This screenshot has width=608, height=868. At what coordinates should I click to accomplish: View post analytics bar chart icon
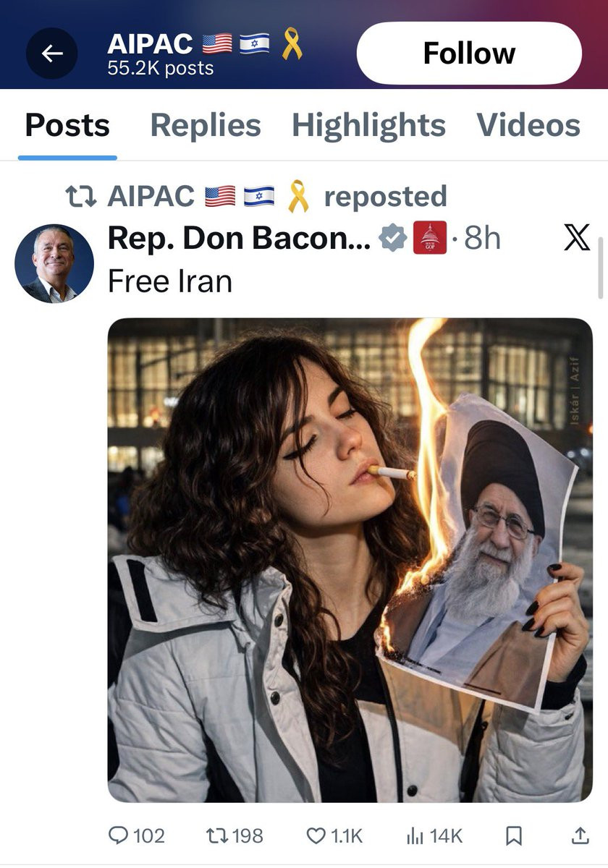(x=414, y=836)
